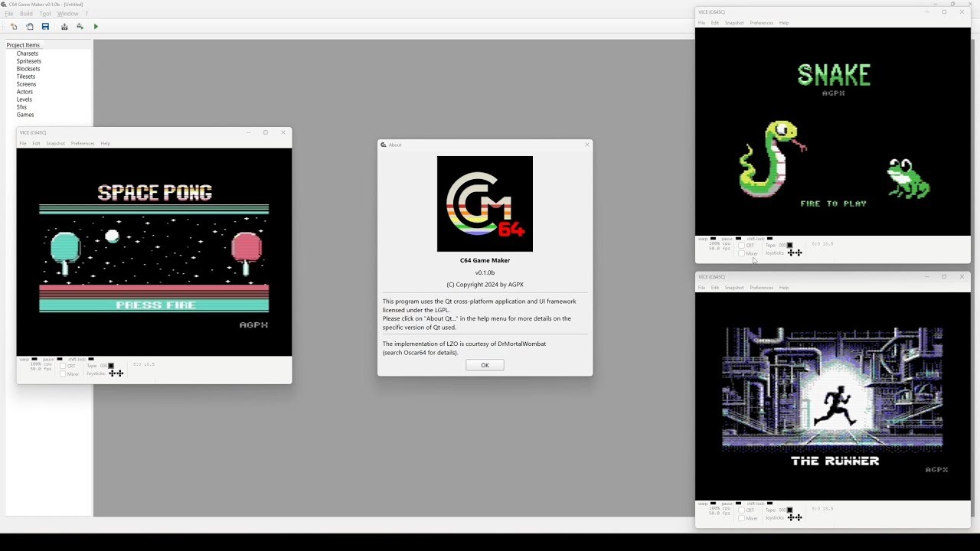Open the Window menu in C64 Game Maker

(x=67, y=14)
